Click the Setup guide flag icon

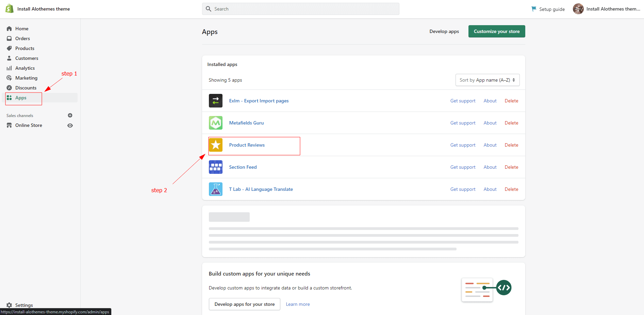[534, 9]
